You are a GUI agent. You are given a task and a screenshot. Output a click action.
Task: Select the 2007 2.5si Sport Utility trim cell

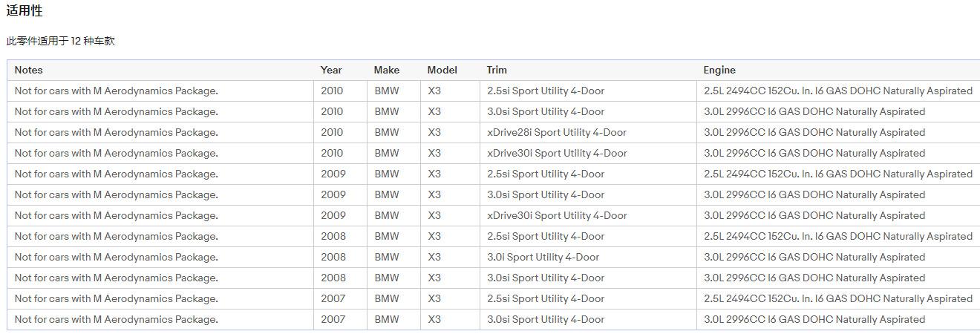tap(545, 298)
